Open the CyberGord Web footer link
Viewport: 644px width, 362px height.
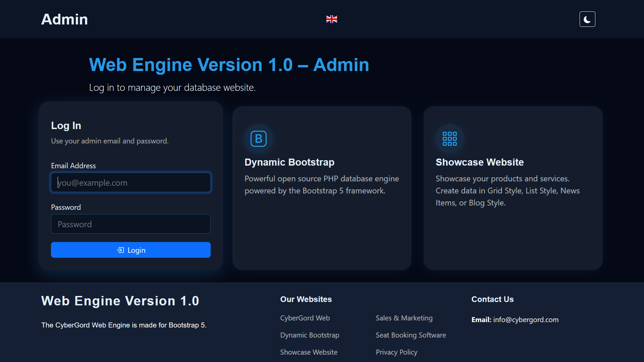point(305,318)
